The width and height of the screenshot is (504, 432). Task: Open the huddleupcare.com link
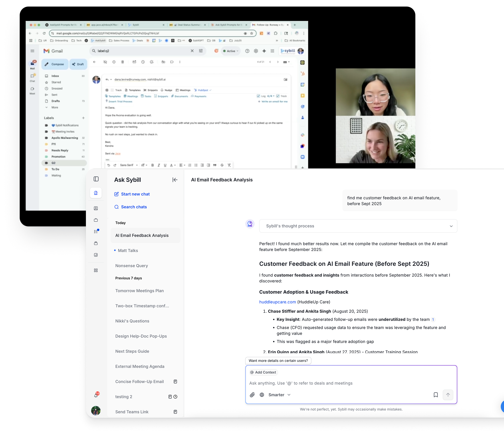[x=277, y=302]
